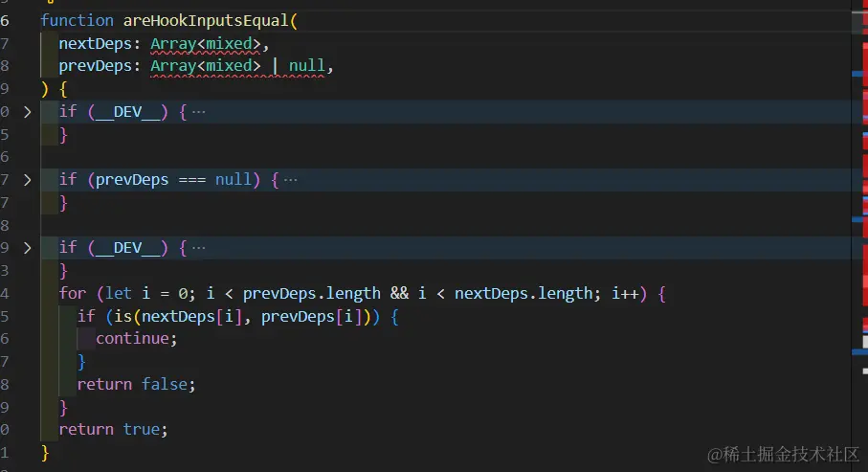The width and height of the screenshot is (868, 472).
Task: Expand the second folded if (__DEV__) block
Action: pyautogui.click(x=27, y=248)
